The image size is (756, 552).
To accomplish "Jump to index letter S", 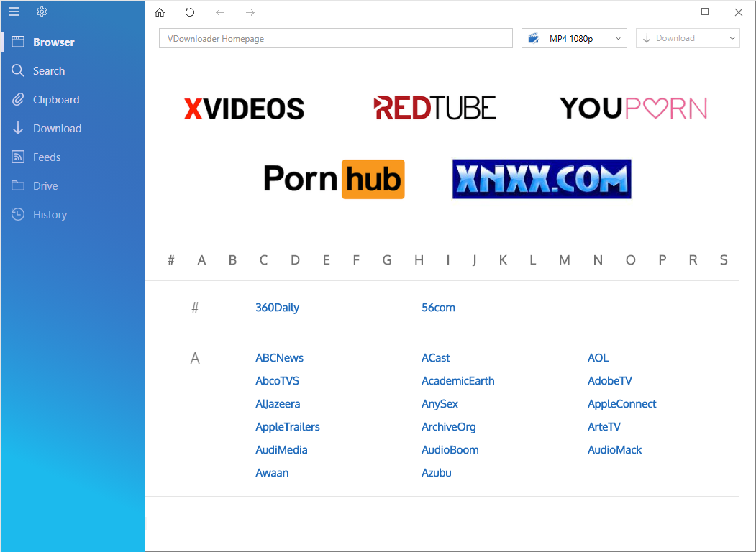I will pos(724,261).
